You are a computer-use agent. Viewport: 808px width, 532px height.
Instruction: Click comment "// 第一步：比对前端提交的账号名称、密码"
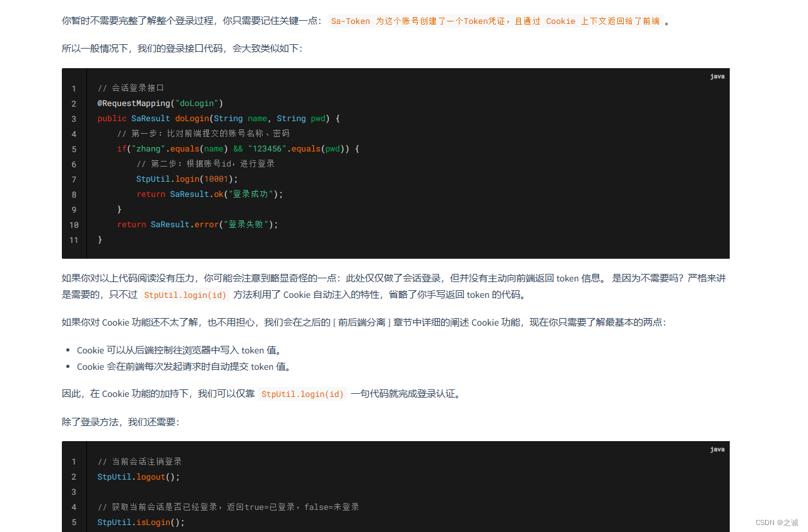click(x=203, y=134)
